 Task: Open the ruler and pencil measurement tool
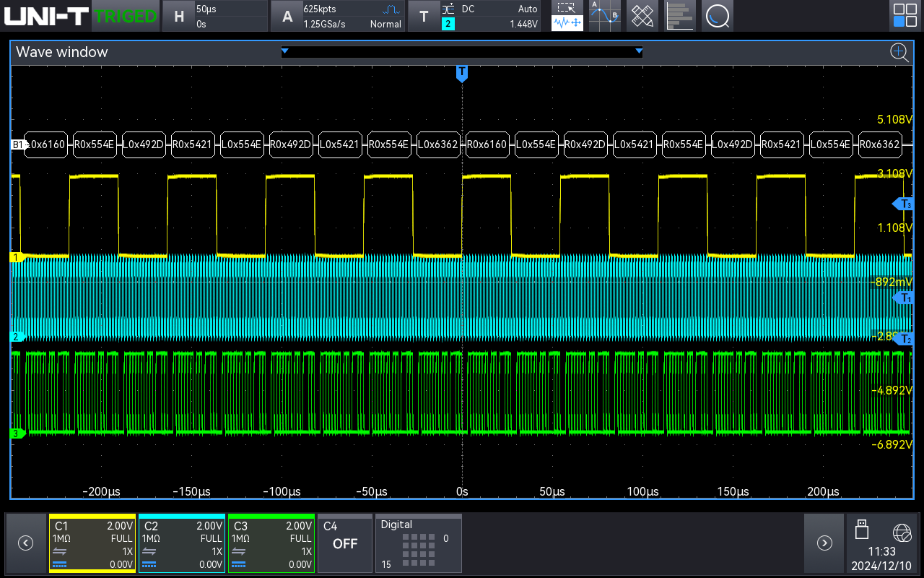[x=642, y=16]
